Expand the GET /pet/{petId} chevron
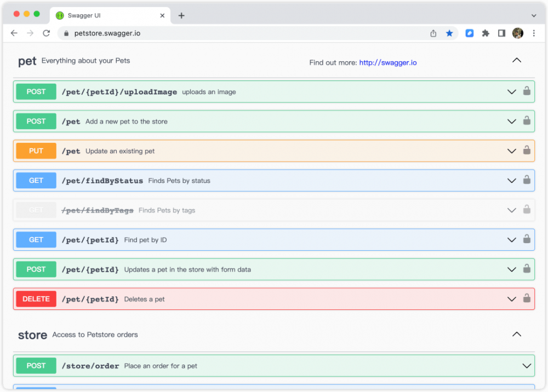 512,240
